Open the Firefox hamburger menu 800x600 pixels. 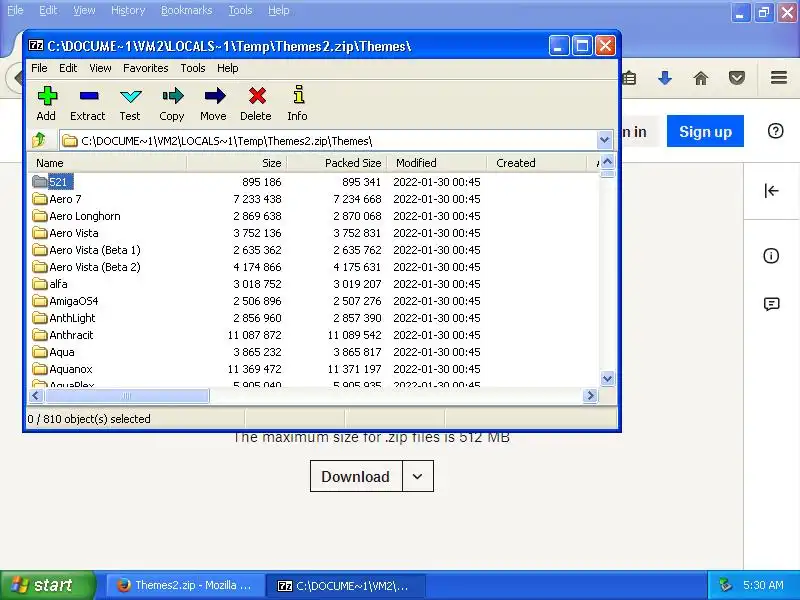click(779, 78)
